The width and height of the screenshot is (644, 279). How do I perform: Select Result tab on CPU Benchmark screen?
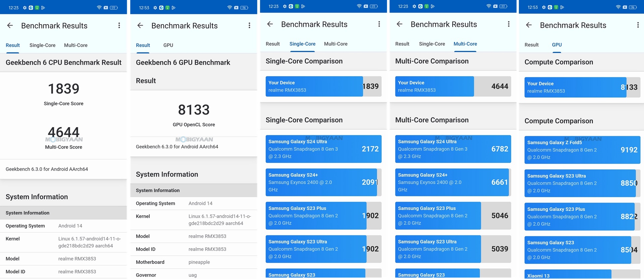tap(13, 45)
